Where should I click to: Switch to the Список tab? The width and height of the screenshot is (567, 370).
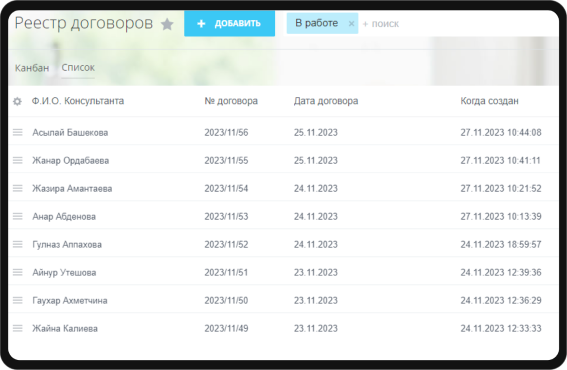pos(78,68)
